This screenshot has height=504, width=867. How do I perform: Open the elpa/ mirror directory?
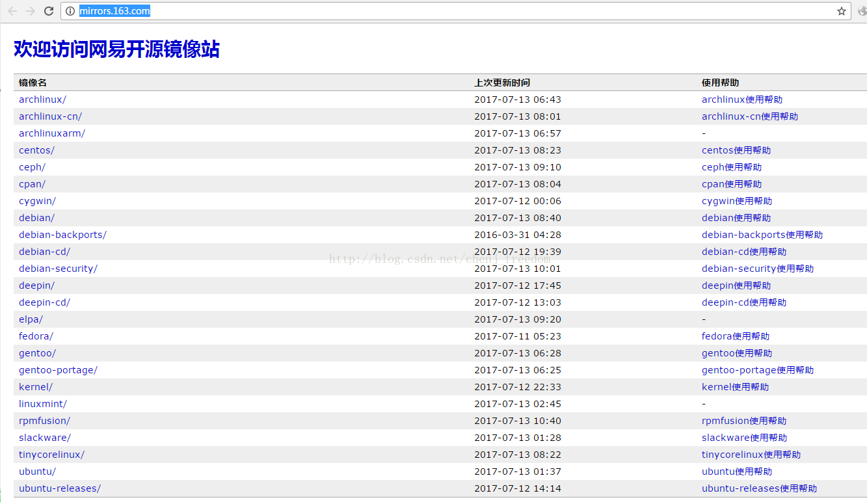[31, 319]
